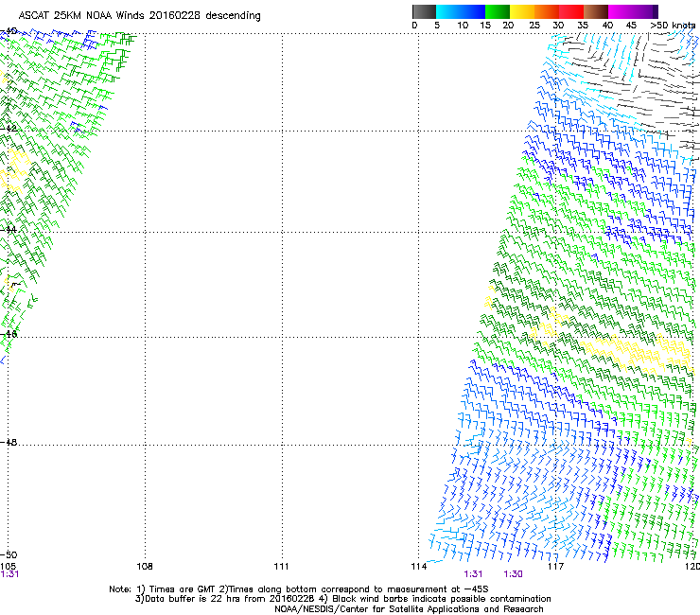Click the 'NOAA/NESDIS/Center for Satellite Applications and Research' credit

[x=409, y=609]
